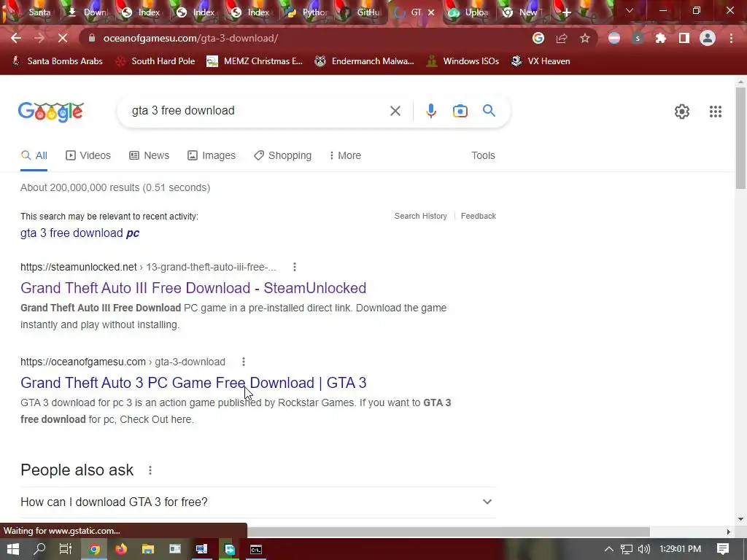747x560 pixels.
Task: Open options for oceanofgamesu result
Action: click(x=244, y=362)
